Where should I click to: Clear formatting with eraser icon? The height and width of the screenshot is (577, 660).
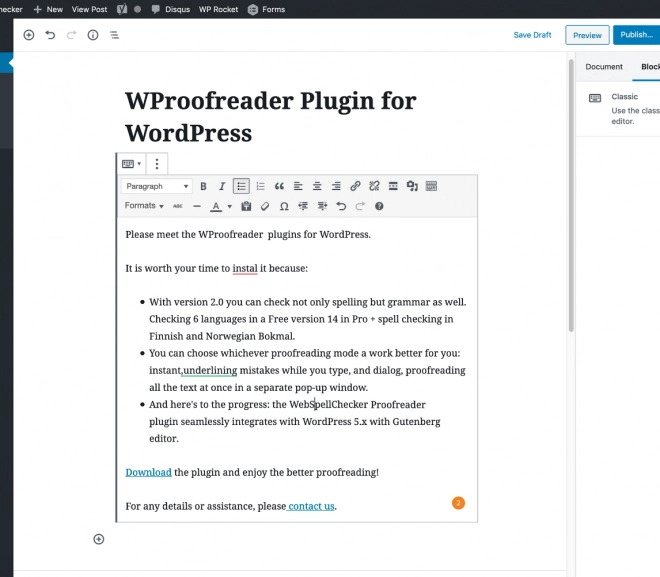[265, 206]
